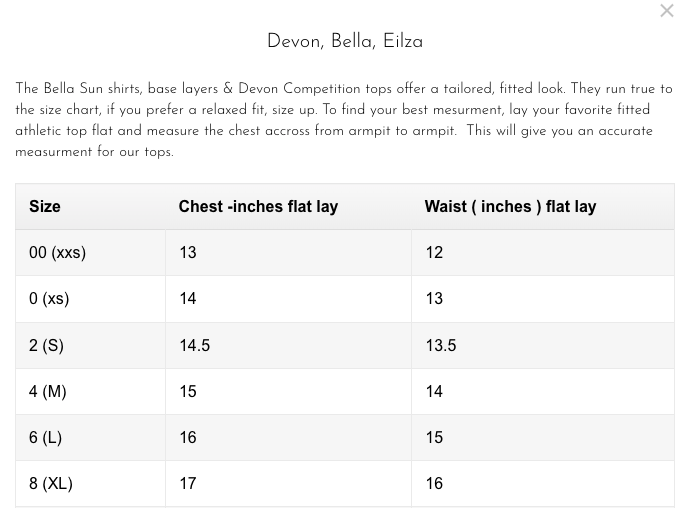Select the Chest -inches flat lay header
This screenshot has width=681, height=508.
point(258,207)
